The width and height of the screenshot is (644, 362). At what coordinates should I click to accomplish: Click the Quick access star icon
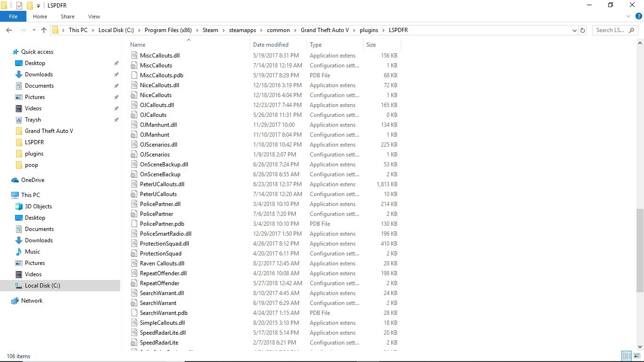click(16, 52)
